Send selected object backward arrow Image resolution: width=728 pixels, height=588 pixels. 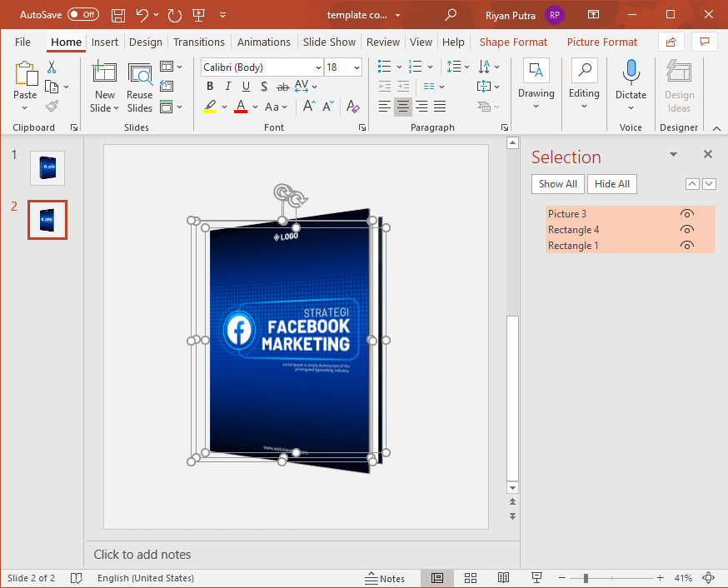pyautogui.click(x=709, y=184)
